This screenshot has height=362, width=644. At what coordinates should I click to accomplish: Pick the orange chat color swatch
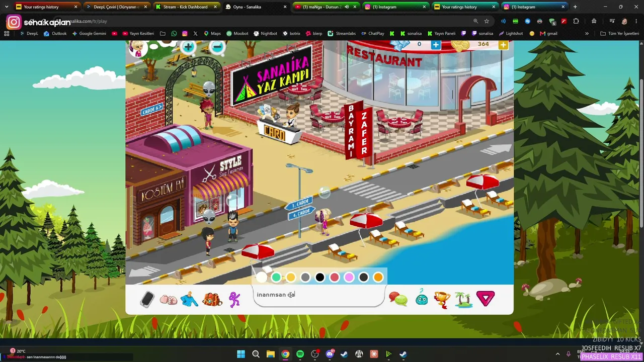378,277
